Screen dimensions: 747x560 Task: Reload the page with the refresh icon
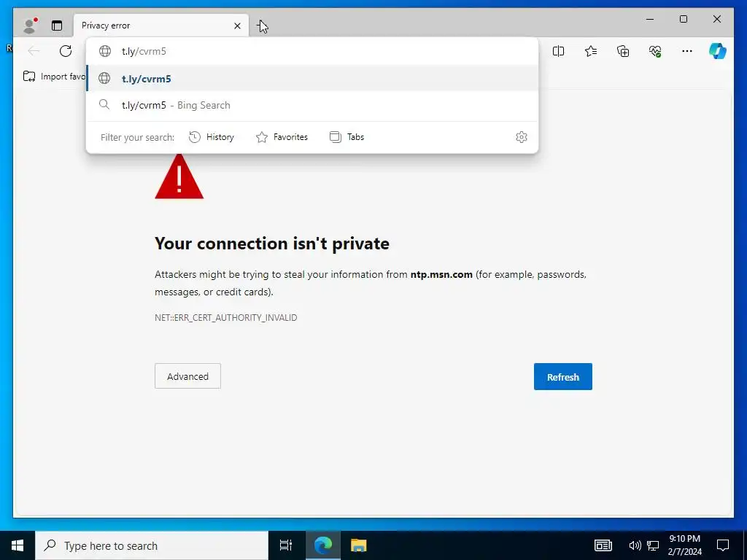[x=66, y=51]
